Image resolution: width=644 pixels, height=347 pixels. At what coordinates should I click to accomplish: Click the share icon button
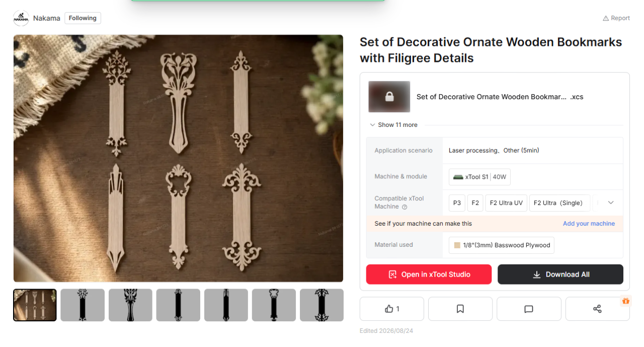click(x=597, y=309)
